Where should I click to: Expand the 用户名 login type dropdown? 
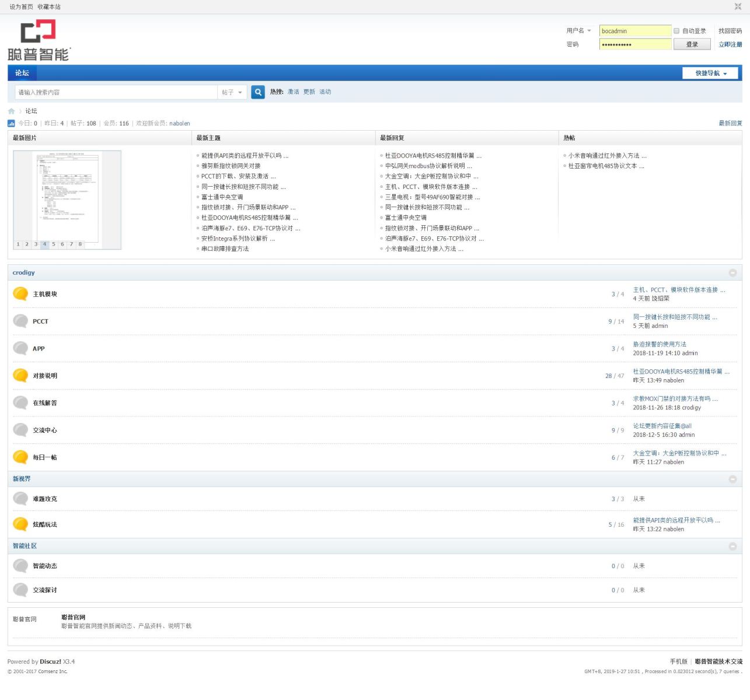(578, 31)
